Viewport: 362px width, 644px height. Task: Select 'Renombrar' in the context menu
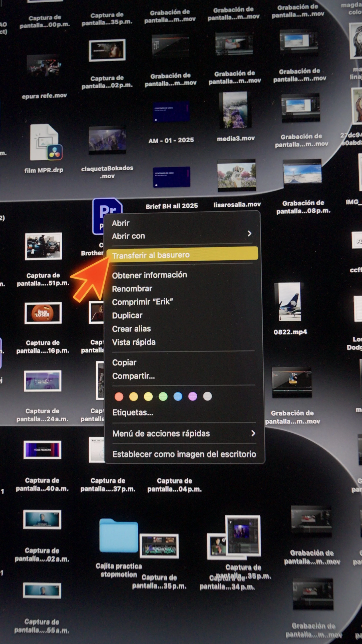pyautogui.click(x=132, y=289)
